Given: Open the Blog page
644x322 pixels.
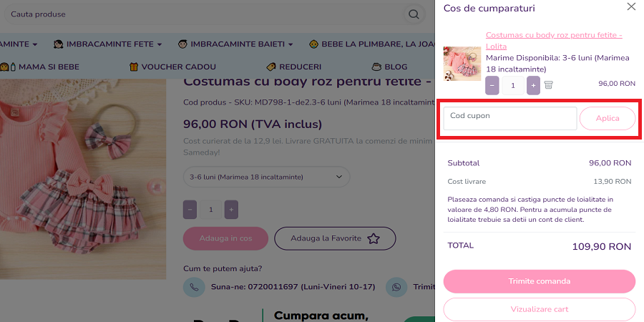Looking at the screenshot, I should [x=389, y=67].
